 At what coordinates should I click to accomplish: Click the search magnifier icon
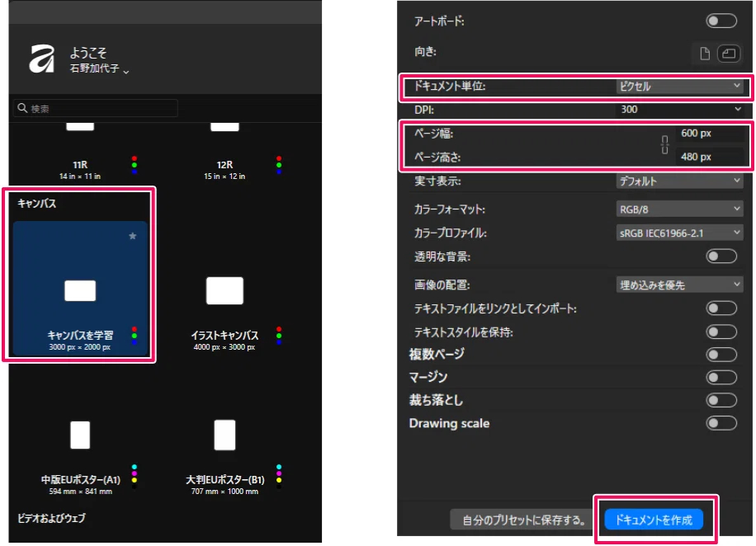tap(22, 108)
